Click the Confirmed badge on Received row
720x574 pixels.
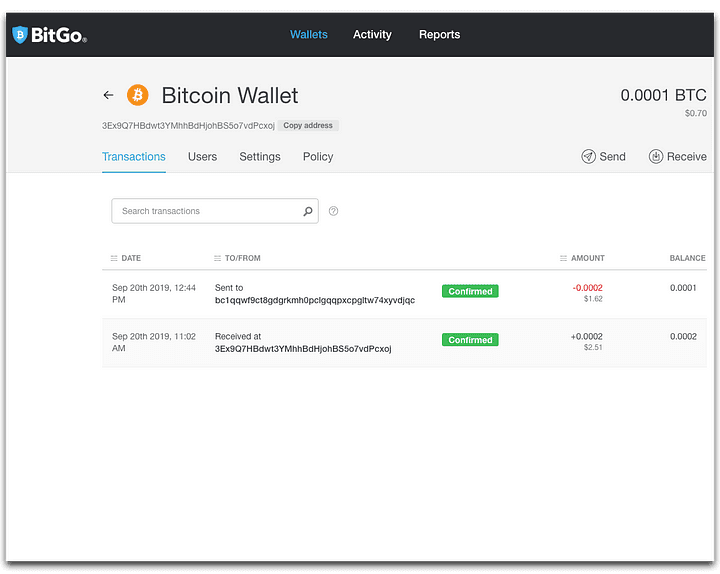tap(470, 340)
